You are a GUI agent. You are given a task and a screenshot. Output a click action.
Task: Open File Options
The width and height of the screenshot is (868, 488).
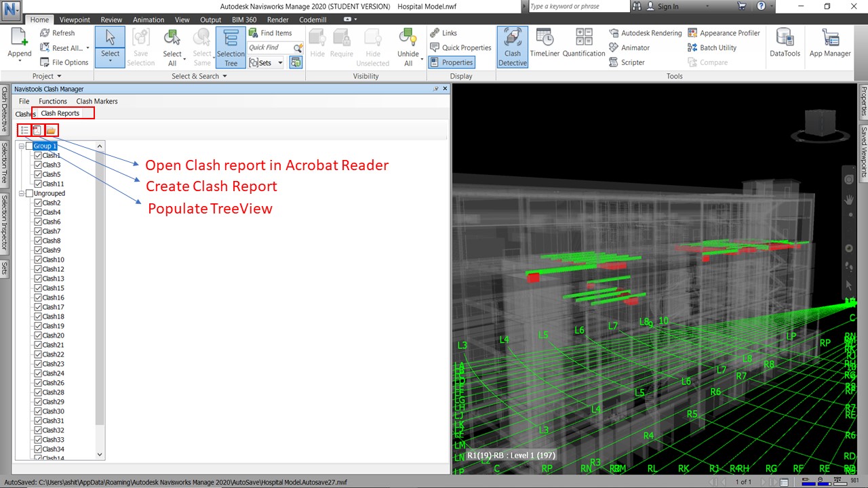(64, 62)
